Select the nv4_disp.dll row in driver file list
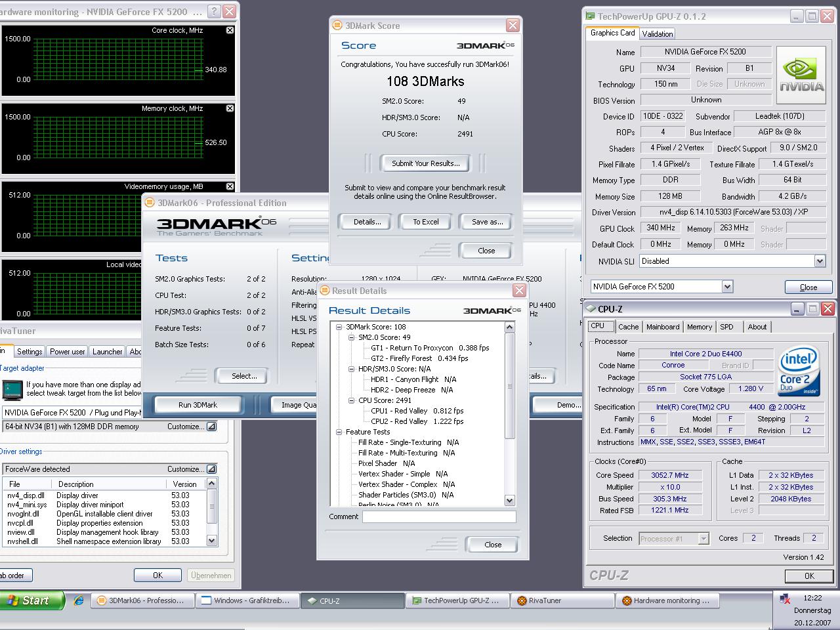This screenshot has height=630, width=840. (x=105, y=495)
